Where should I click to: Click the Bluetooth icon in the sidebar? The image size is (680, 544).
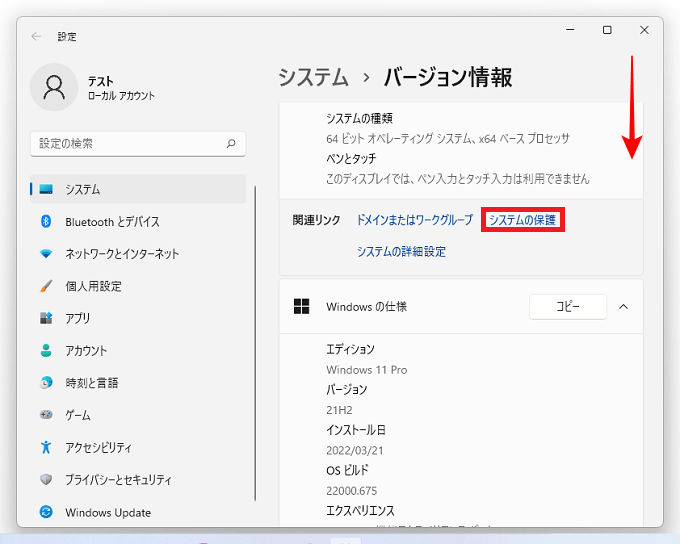click(46, 222)
